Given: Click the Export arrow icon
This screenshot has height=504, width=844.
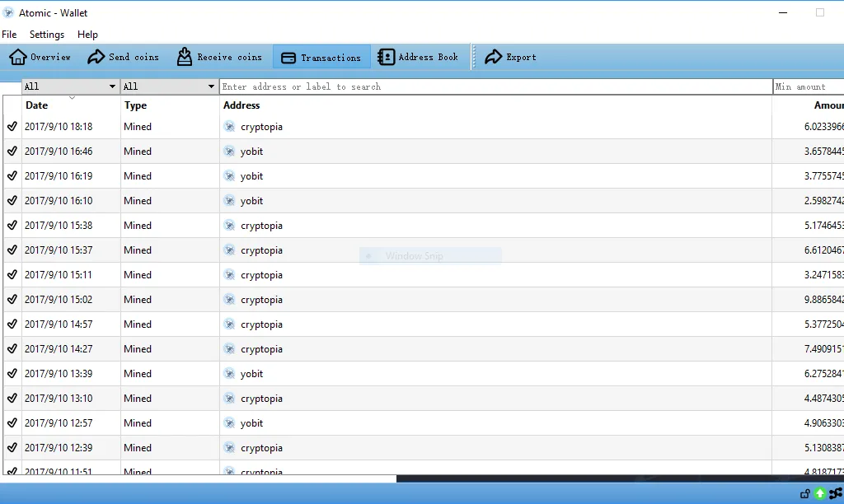Looking at the screenshot, I should [493, 57].
